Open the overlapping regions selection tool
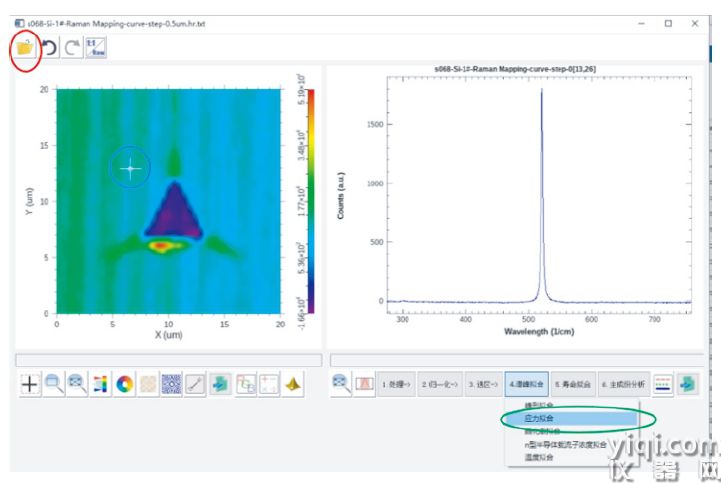The width and height of the screenshot is (721, 483). [246, 384]
